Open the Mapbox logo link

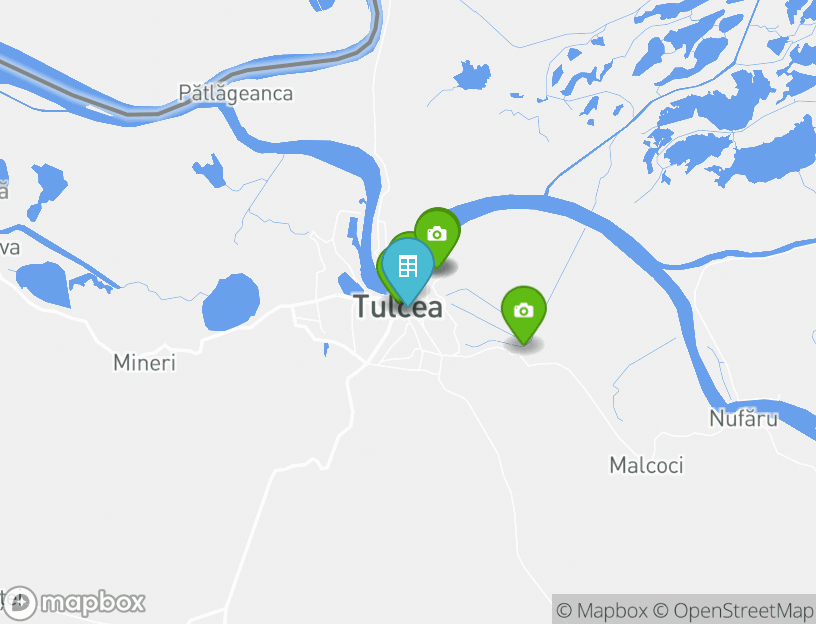click(73, 603)
